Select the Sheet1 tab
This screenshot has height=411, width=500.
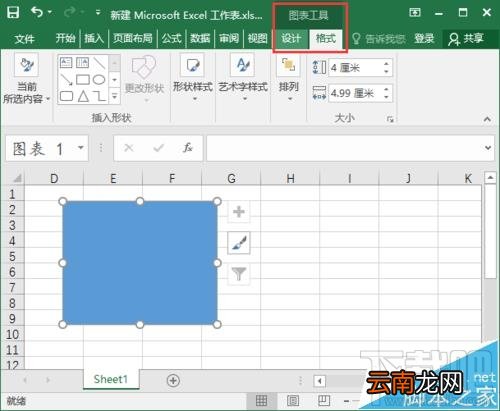(111, 379)
